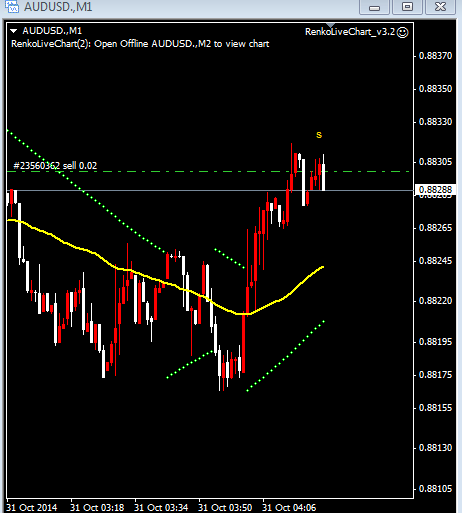Click the 0.88155 price scale value
Image resolution: width=462 pixels, height=513 pixels.
click(x=435, y=408)
